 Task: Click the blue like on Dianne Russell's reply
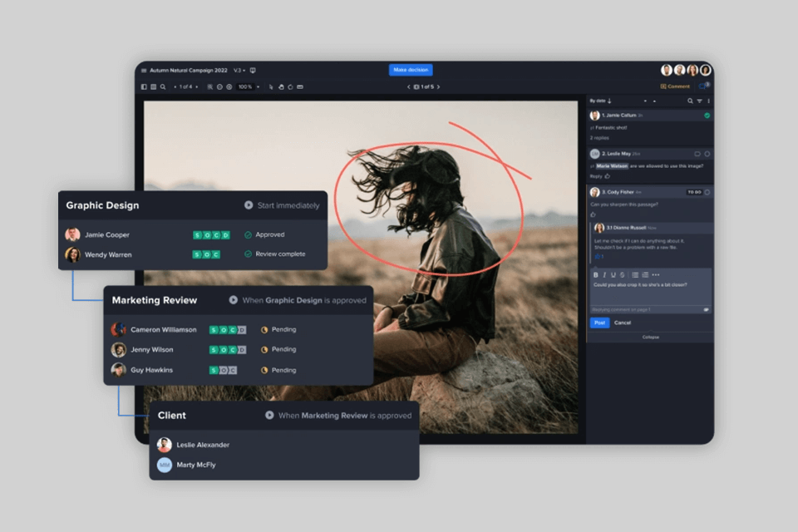pos(599,257)
